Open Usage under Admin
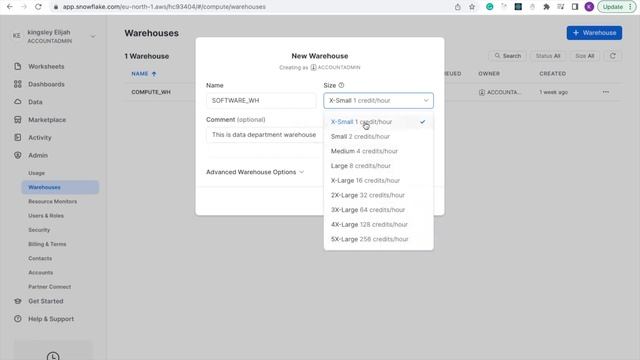 [36, 173]
